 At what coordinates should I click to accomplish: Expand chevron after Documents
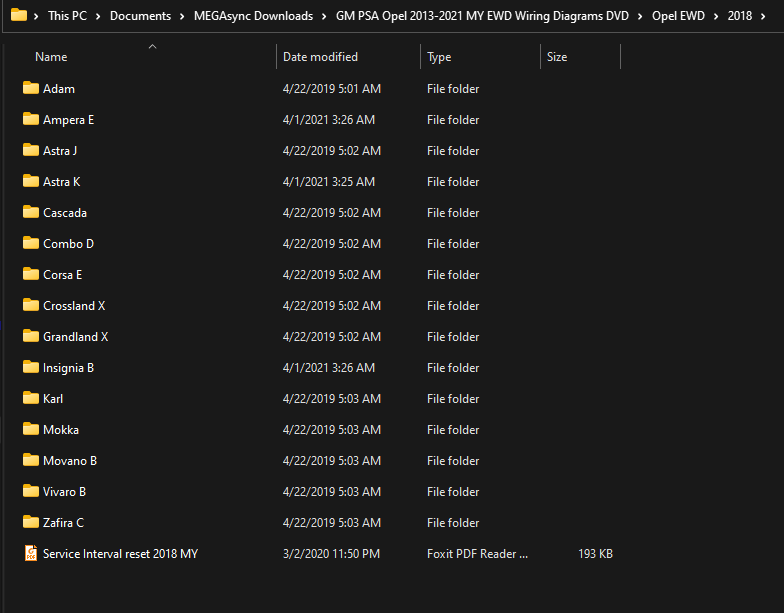point(182,16)
